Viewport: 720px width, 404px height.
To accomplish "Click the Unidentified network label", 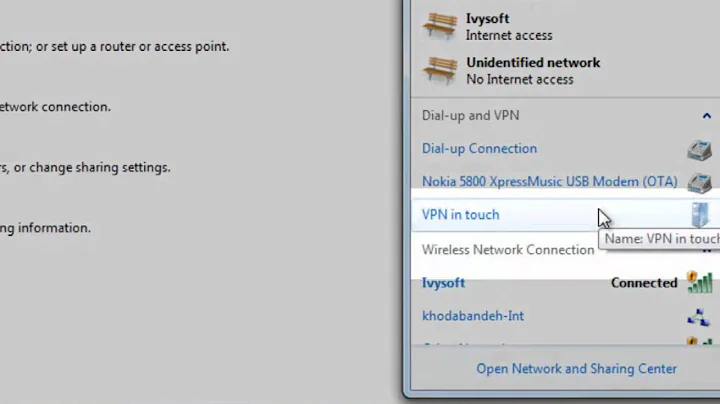I will pyautogui.click(x=533, y=62).
